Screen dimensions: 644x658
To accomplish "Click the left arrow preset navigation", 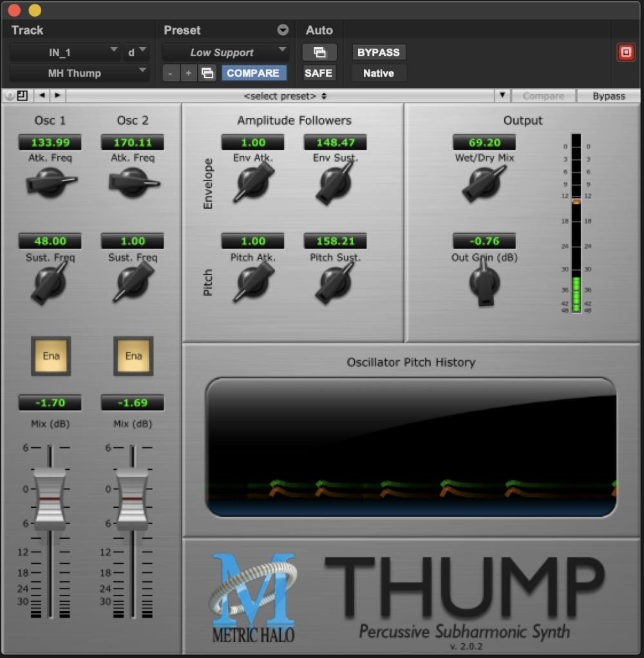I will pyautogui.click(x=42, y=95).
